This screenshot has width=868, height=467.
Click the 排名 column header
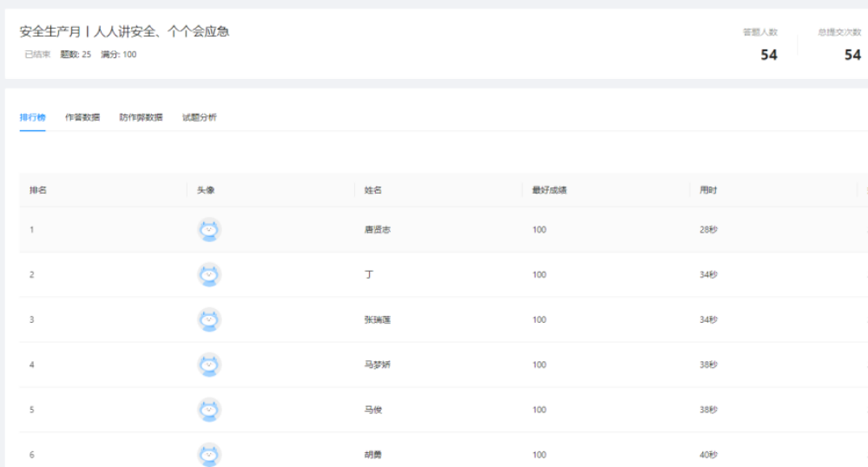coord(38,190)
